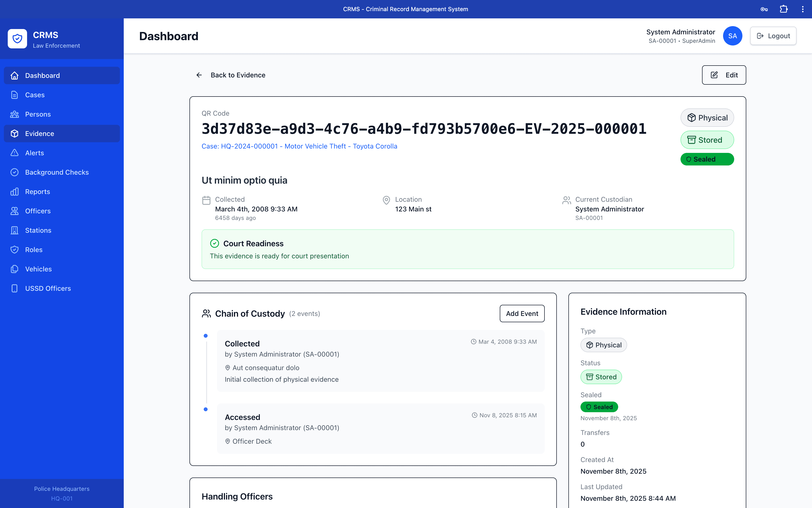This screenshot has height=508, width=812.
Task: Click the USSD Officers phone icon
Action: [x=14, y=289]
